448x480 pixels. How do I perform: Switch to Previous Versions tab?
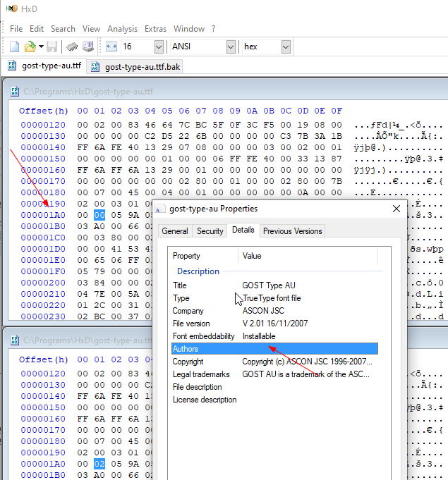292,231
